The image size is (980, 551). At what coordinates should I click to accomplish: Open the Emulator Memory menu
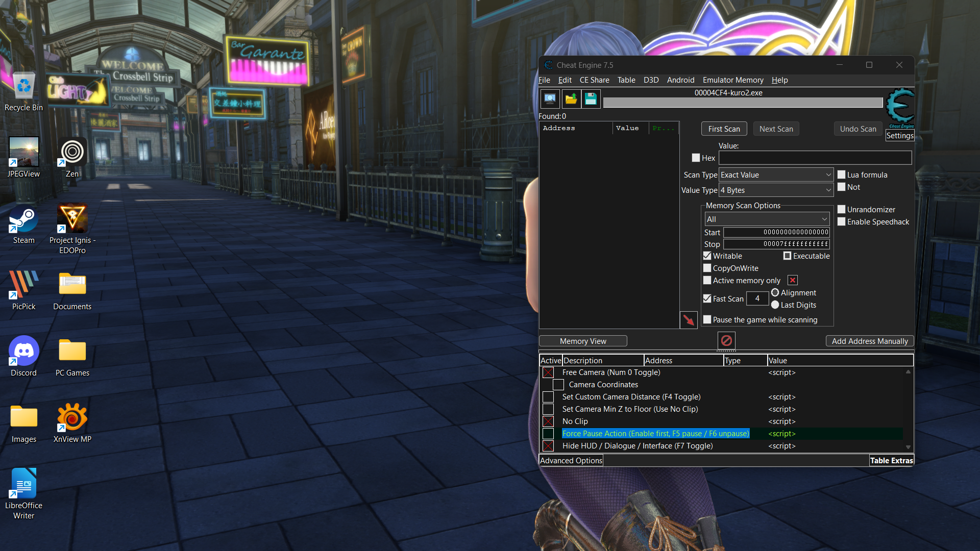coord(733,80)
